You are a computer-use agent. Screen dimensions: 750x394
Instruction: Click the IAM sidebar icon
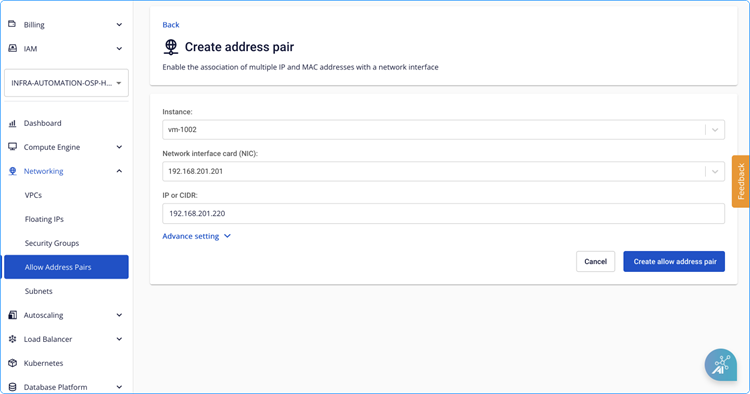tap(12, 48)
